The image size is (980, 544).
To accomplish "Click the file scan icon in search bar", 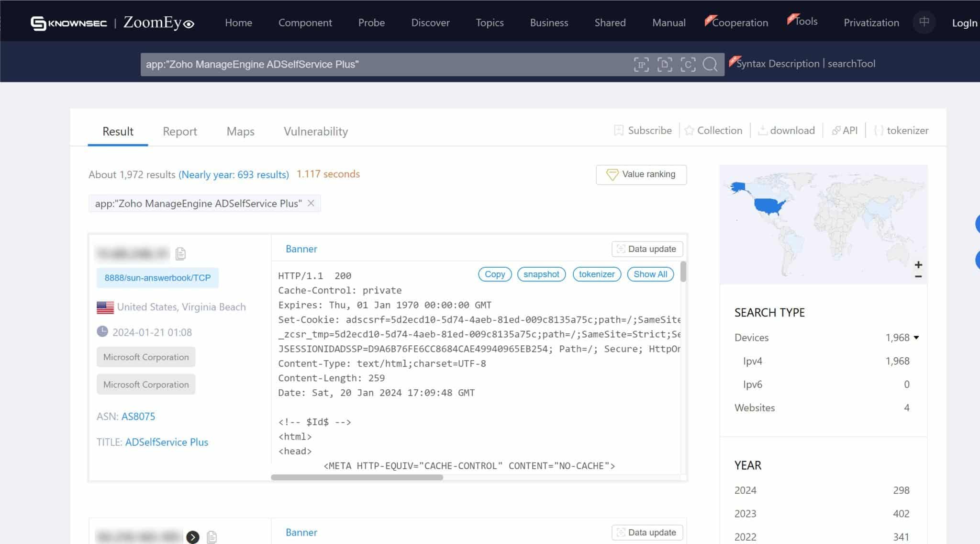I will tap(665, 64).
